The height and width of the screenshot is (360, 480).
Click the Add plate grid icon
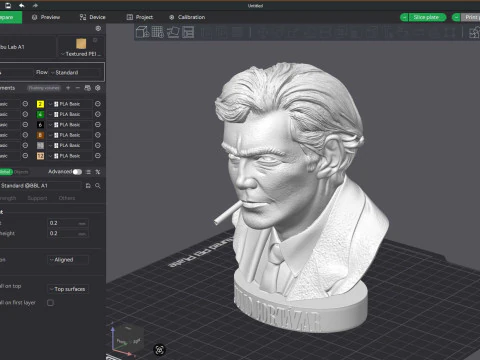pos(158,32)
